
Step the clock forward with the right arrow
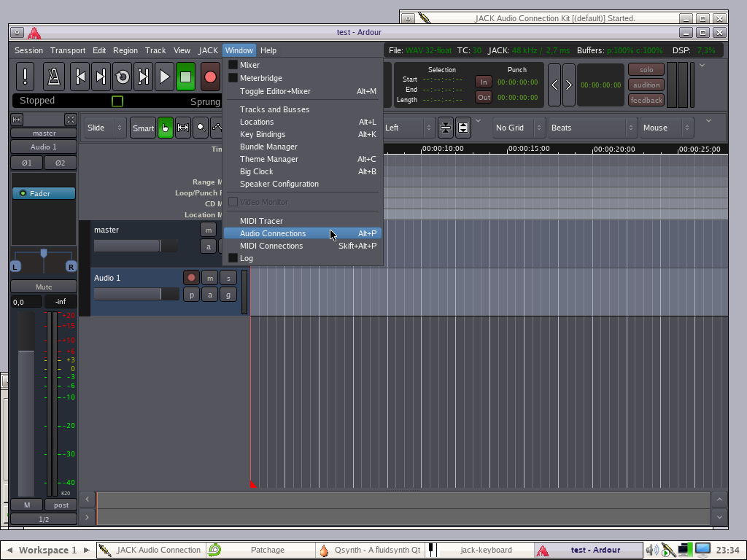(569, 85)
